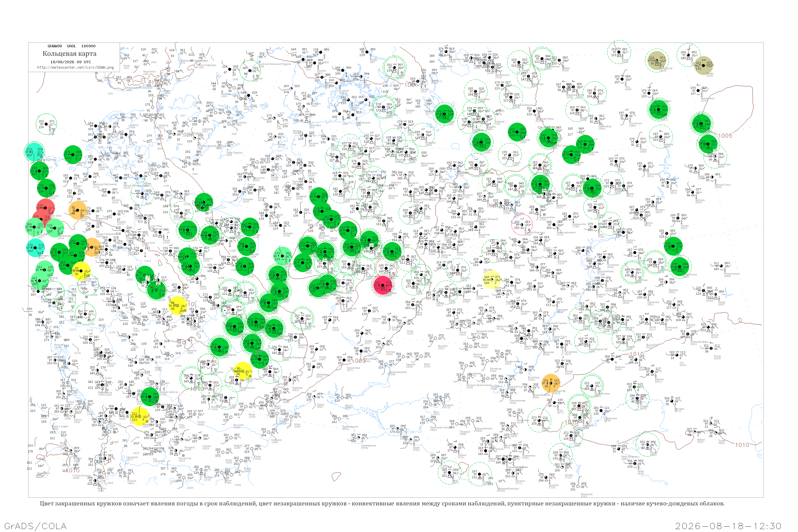
Task: Select the green station circle reading 165 053
Action: pos(392,251)
